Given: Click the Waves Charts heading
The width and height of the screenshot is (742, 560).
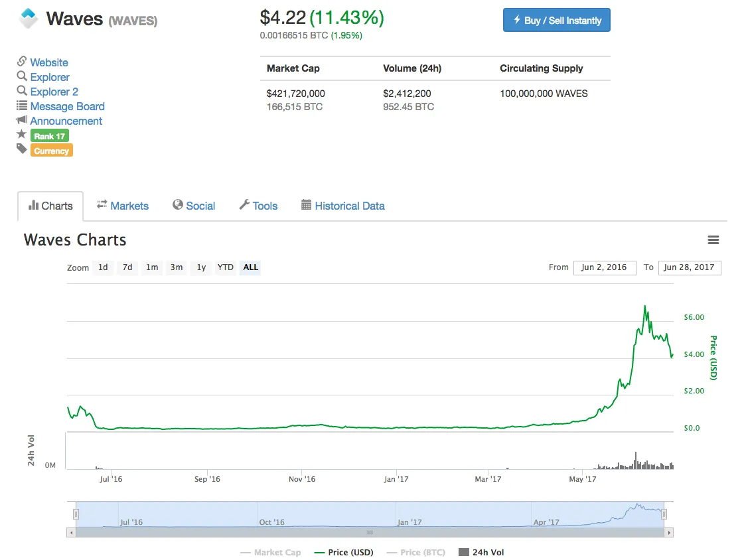Looking at the screenshot, I should 75,240.
